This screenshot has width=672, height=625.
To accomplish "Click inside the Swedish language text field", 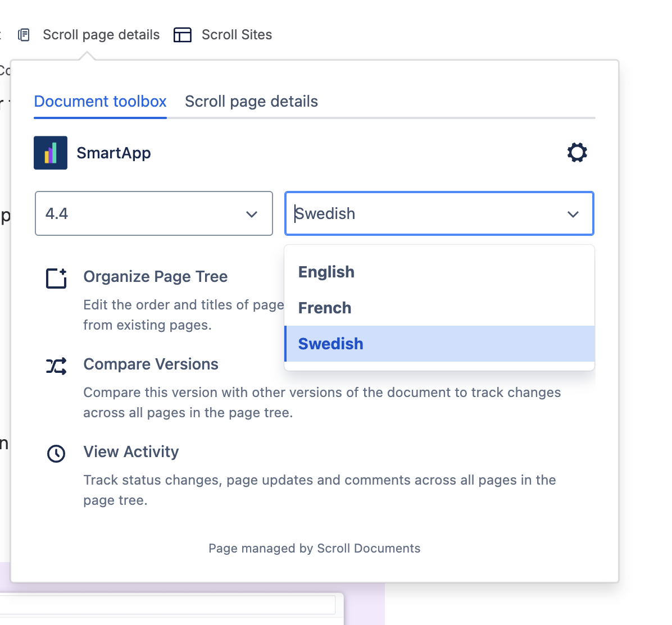I will point(365,213).
